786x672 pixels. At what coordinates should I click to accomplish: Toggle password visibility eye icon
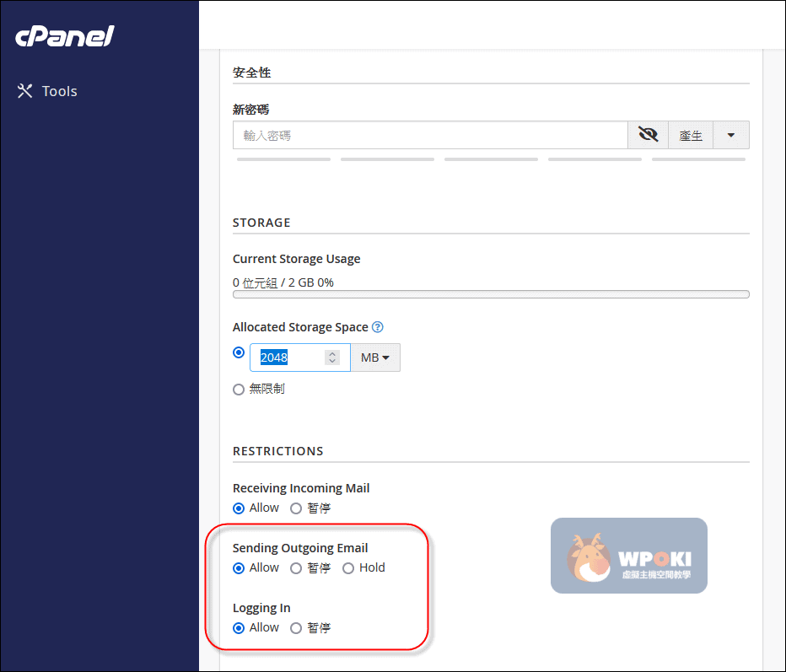click(649, 135)
